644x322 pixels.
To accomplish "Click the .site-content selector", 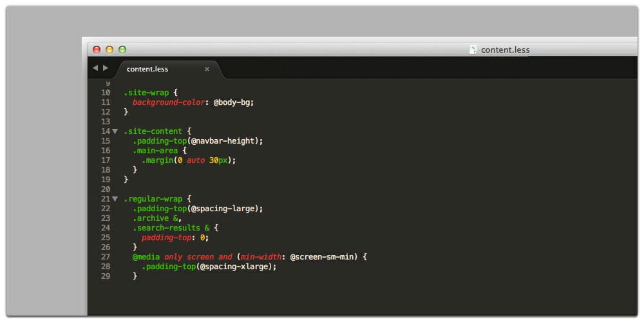I will pyautogui.click(x=153, y=131).
